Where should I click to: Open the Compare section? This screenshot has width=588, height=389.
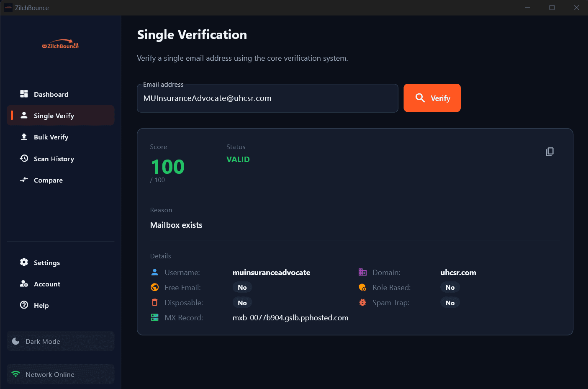click(x=61, y=180)
